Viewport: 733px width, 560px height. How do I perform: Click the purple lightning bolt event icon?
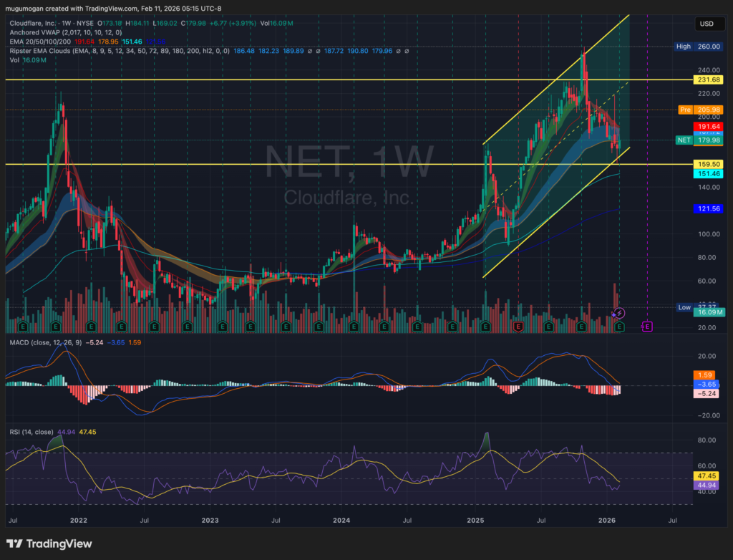coord(620,313)
